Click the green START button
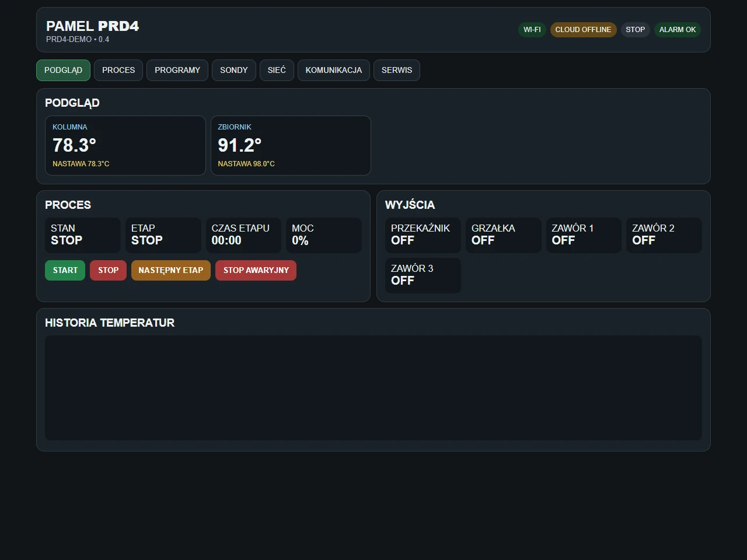Viewport: 747px width, 560px height. (x=65, y=270)
